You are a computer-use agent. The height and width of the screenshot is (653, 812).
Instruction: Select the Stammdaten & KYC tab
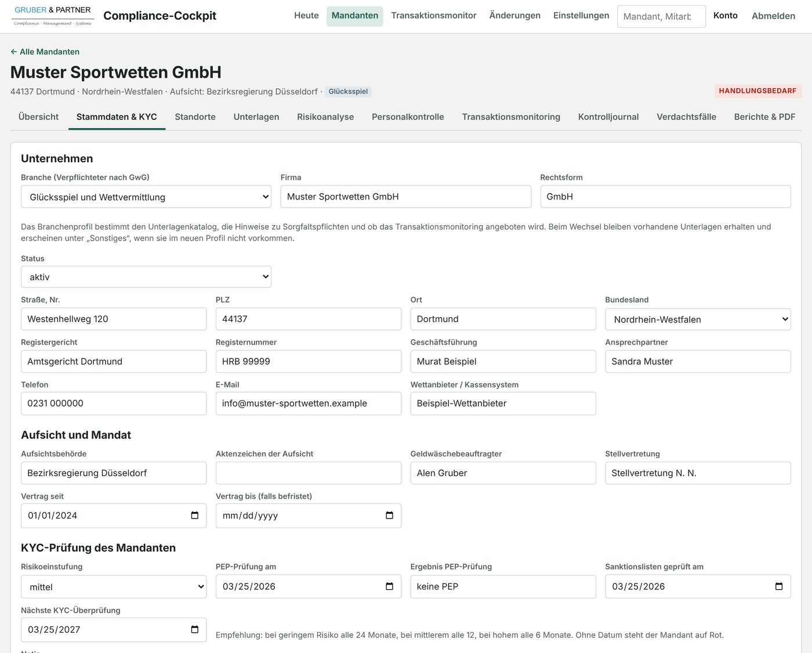[117, 117]
